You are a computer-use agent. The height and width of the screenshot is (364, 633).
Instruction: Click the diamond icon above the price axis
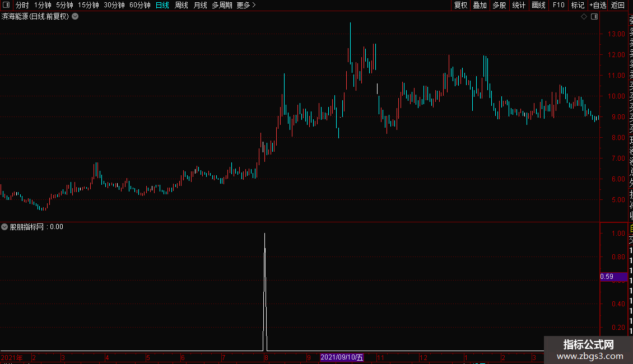point(584,17)
